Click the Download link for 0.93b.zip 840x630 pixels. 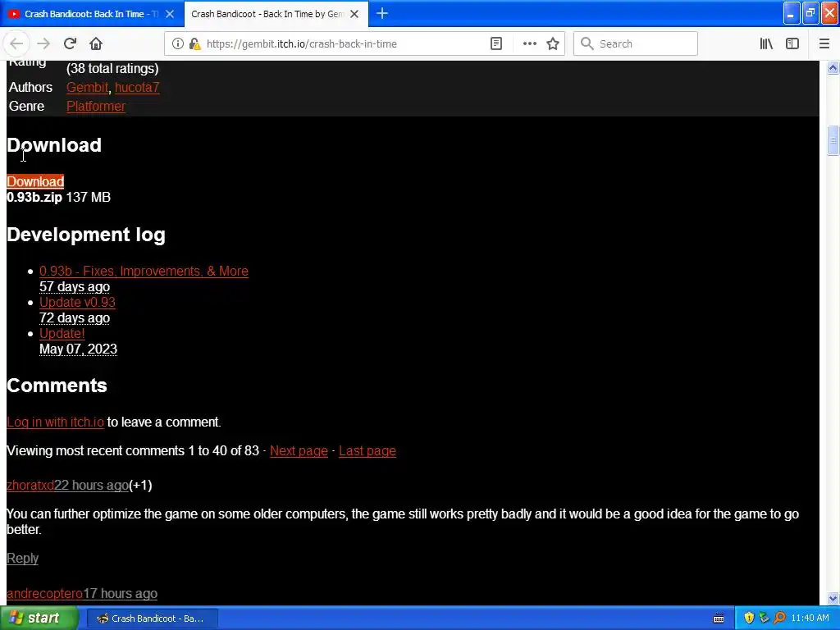tap(35, 181)
